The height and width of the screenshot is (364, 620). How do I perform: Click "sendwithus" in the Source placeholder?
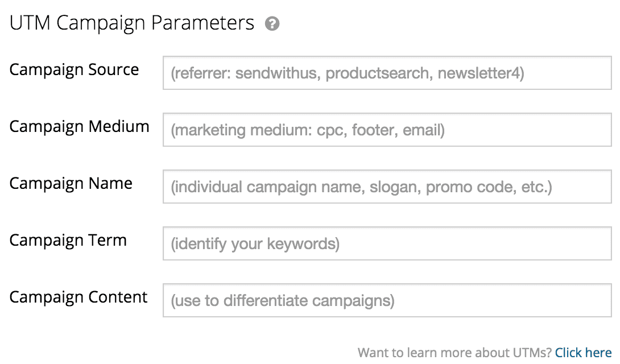click(278, 73)
